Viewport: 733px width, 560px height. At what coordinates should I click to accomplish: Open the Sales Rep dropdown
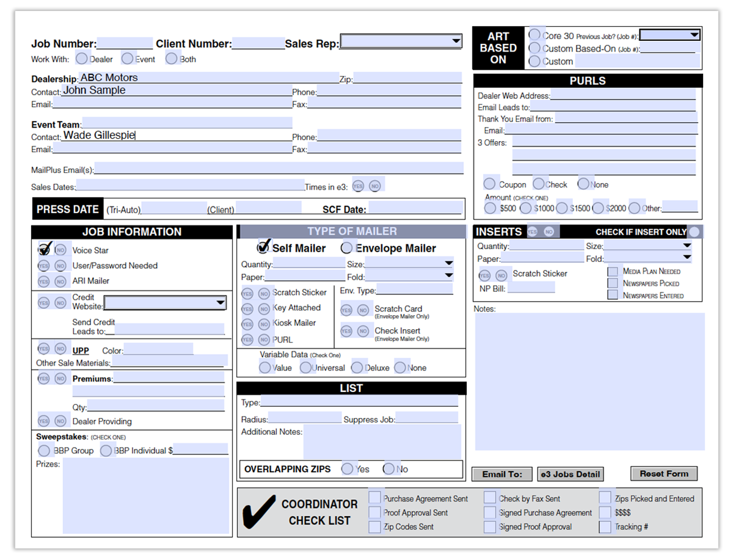pos(401,42)
